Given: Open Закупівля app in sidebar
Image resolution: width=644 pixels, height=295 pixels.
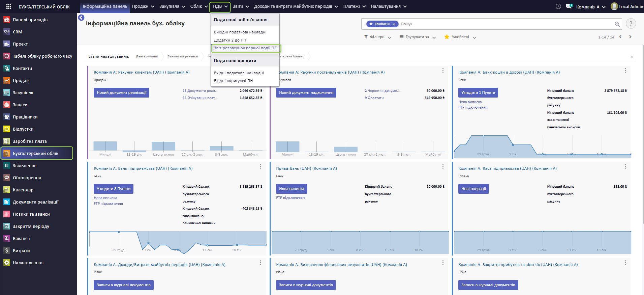Looking at the screenshot, I should pyautogui.click(x=23, y=92).
